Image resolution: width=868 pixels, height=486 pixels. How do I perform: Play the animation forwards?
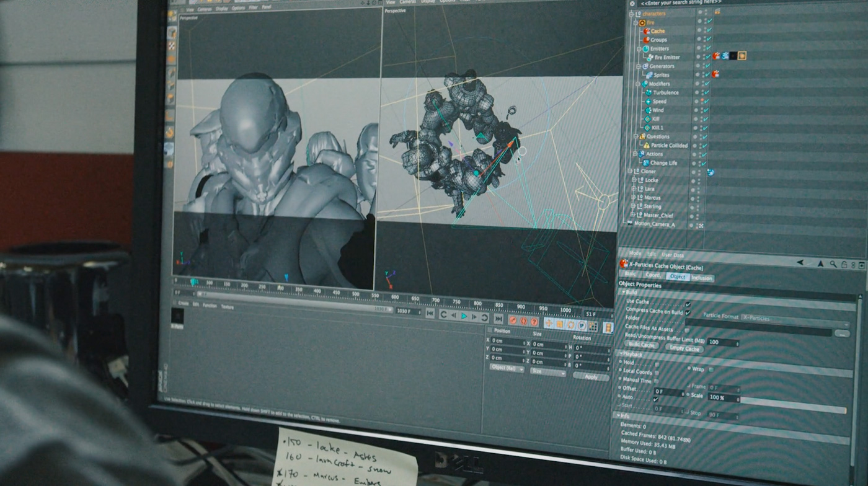(x=464, y=316)
